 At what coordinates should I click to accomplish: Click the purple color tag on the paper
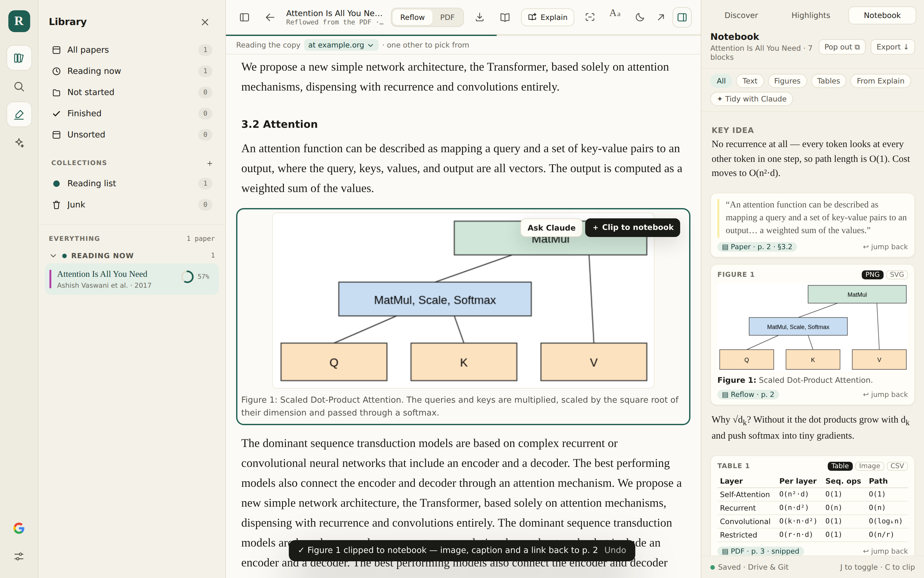(x=50, y=279)
